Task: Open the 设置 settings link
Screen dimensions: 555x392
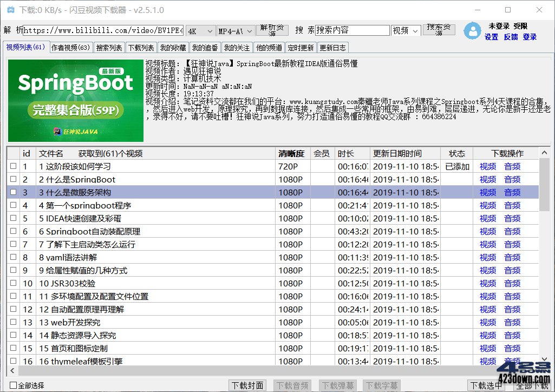Action: click(491, 37)
